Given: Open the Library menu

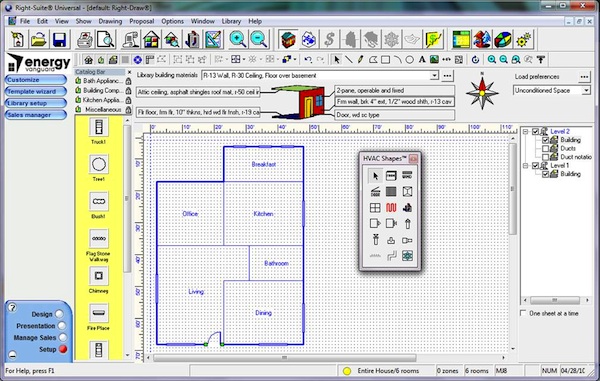Looking at the screenshot, I should [x=231, y=21].
